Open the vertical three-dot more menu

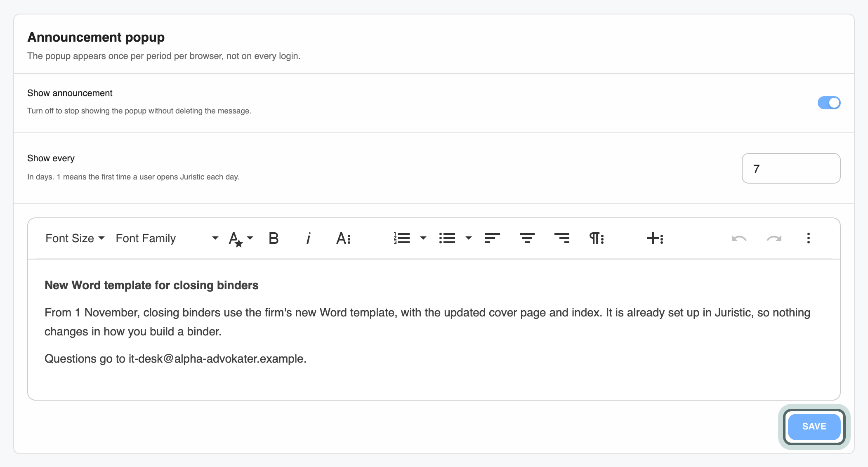[x=809, y=238]
